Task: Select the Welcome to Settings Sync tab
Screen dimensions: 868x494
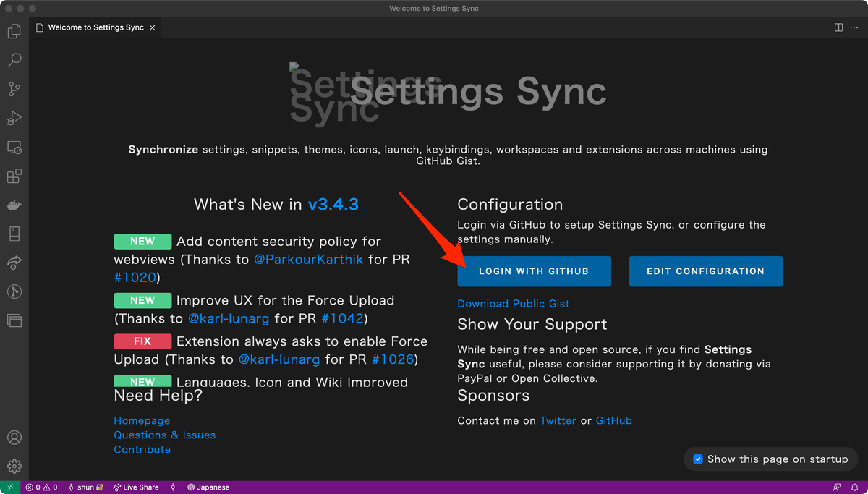Action: [x=95, y=28]
